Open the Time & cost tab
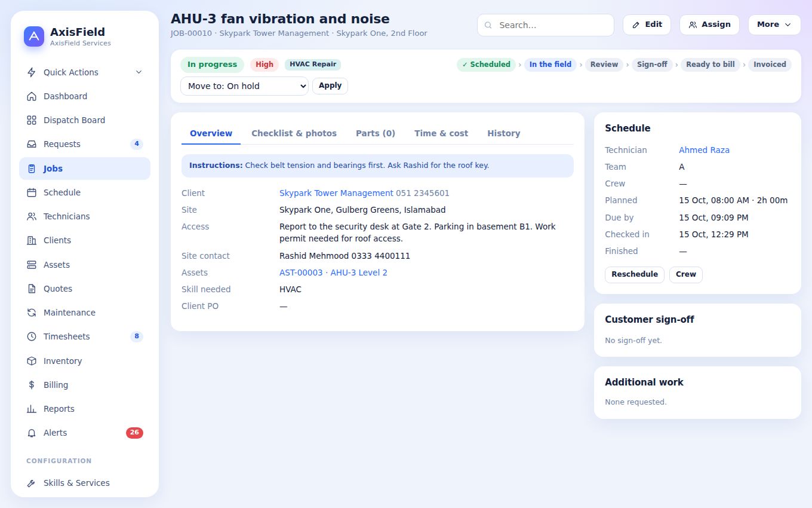Viewport: 812px width, 508px height. [x=441, y=133]
